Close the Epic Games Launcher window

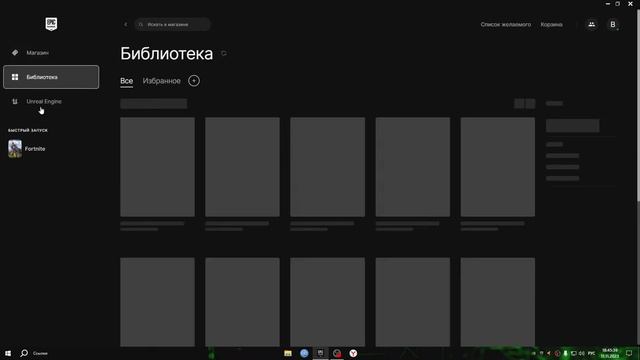(x=630, y=4)
